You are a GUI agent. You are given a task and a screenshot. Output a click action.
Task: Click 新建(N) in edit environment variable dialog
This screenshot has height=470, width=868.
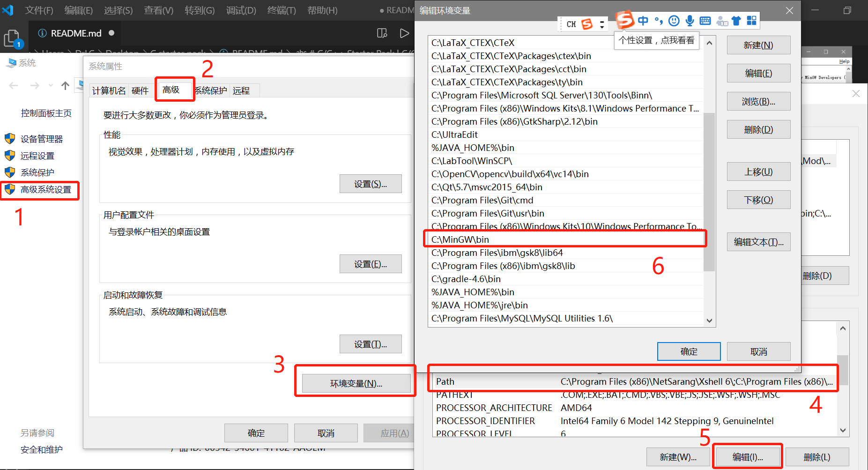758,45
